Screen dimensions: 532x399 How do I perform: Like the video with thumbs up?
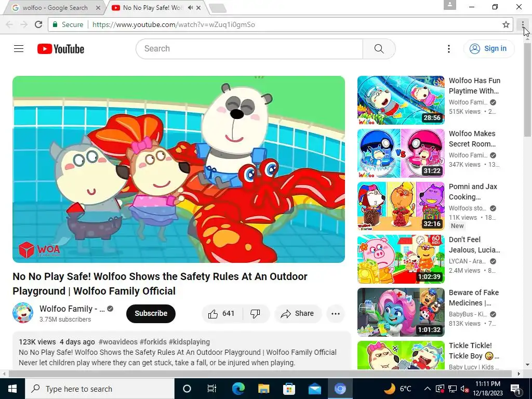(x=222, y=313)
